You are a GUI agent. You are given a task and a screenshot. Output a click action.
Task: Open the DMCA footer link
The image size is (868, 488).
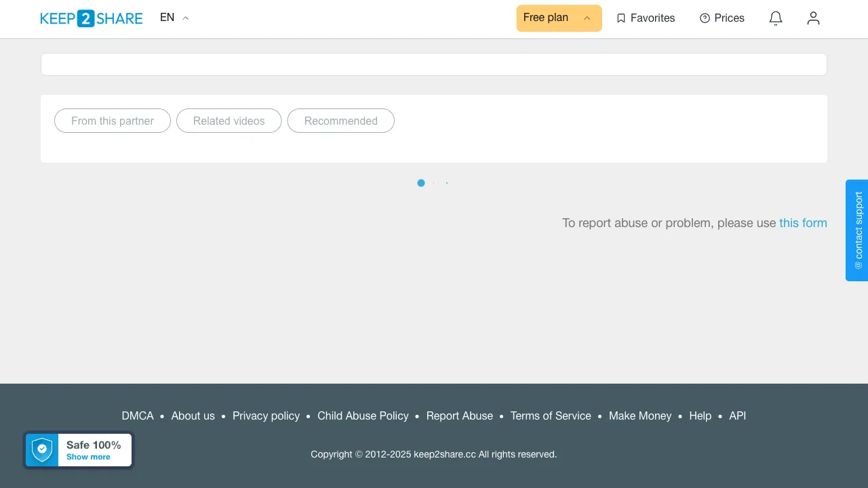tap(138, 416)
